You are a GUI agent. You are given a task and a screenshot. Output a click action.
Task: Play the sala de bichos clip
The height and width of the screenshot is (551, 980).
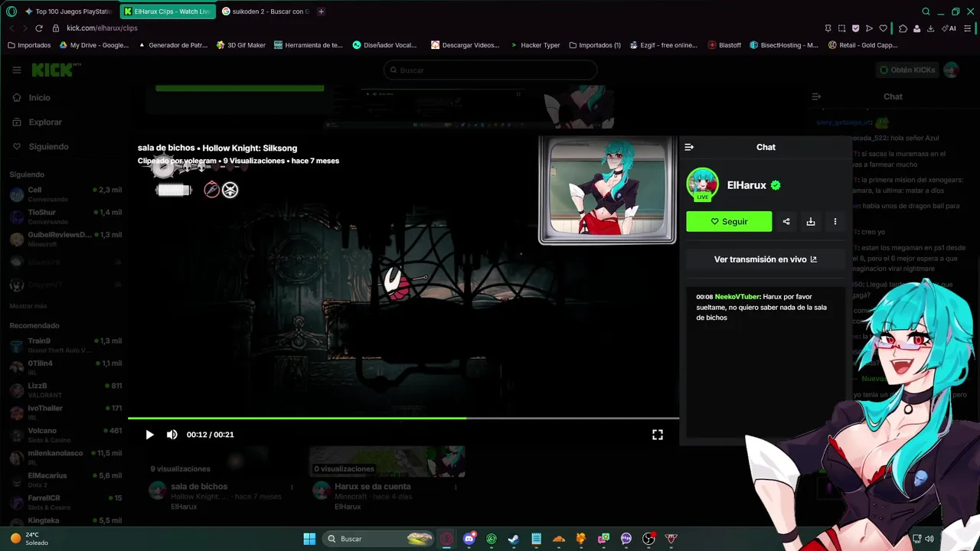(x=149, y=435)
